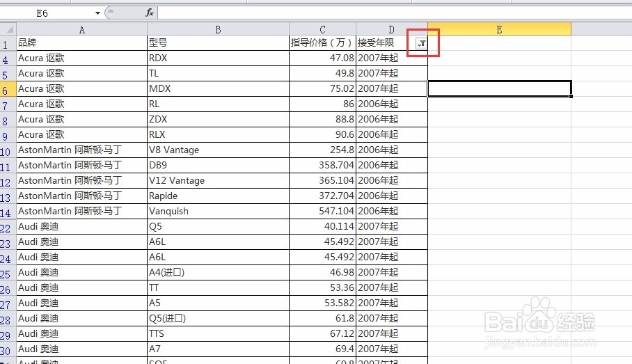Select the V8 Vantage cell
The width and height of the screenshot is (632, 364).
pyautogui.click(x=218, y=150)
